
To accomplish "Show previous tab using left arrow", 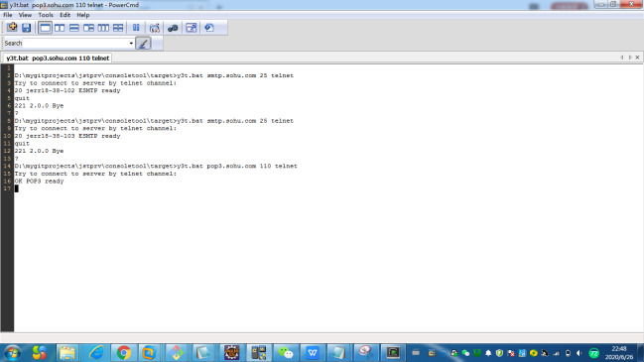I will coord(621,58).
